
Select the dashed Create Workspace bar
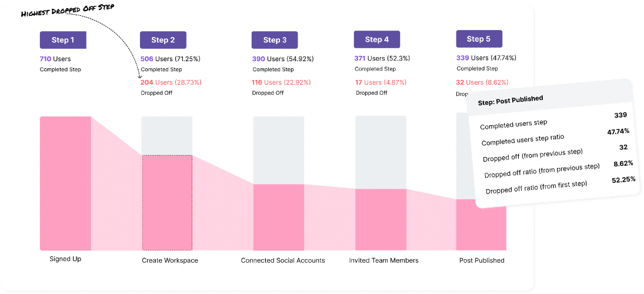click(167, 202)
